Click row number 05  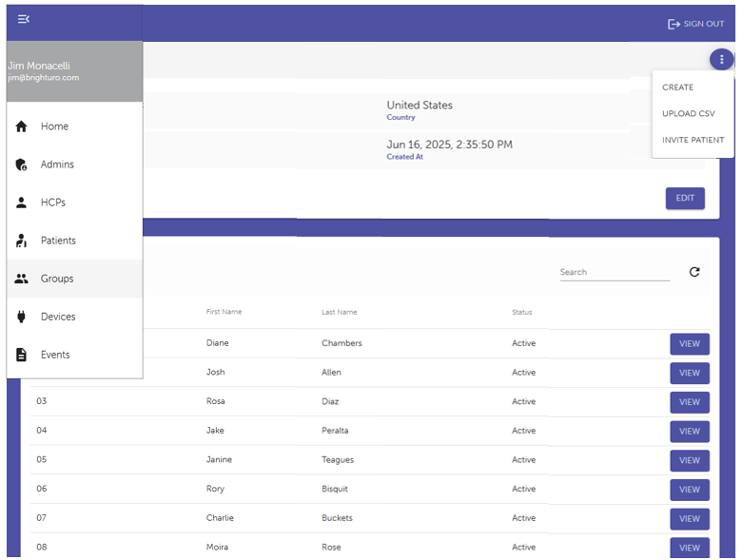[x=42, y=459]
